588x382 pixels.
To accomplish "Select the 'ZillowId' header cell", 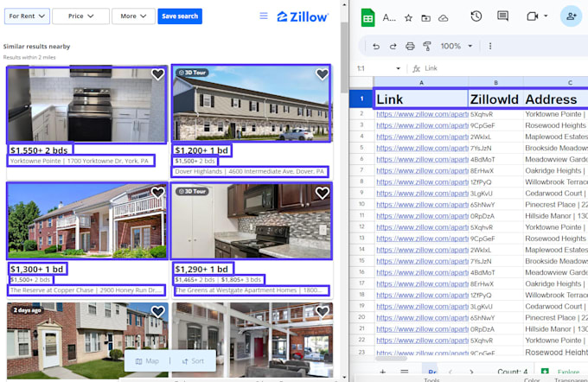I will [x=495, y=99].
